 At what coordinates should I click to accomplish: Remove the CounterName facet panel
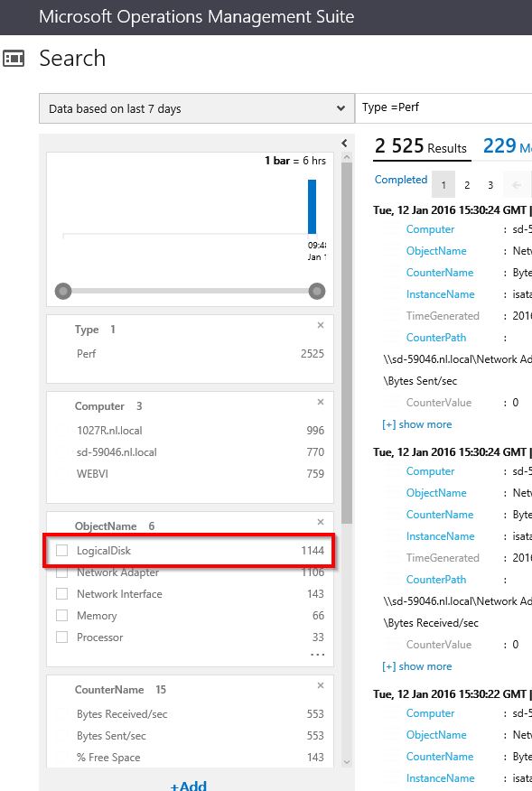pos(321,685)
